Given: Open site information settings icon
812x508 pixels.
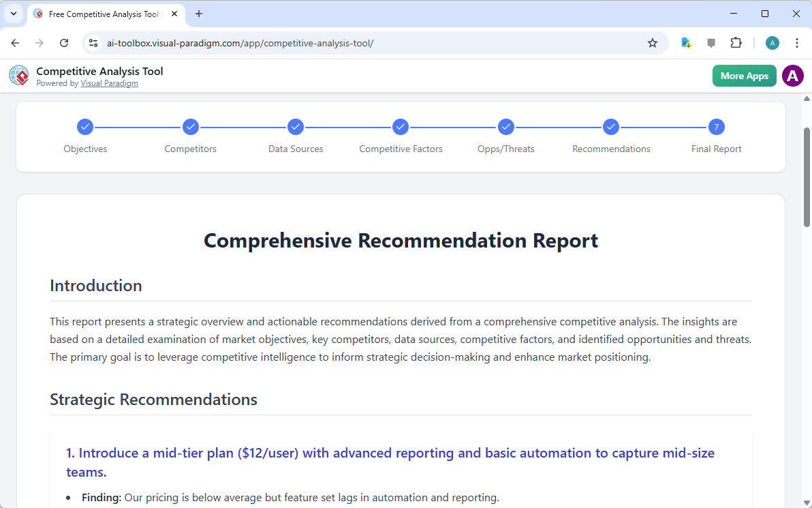Looking at the screenshot, I should pos(93,42).
